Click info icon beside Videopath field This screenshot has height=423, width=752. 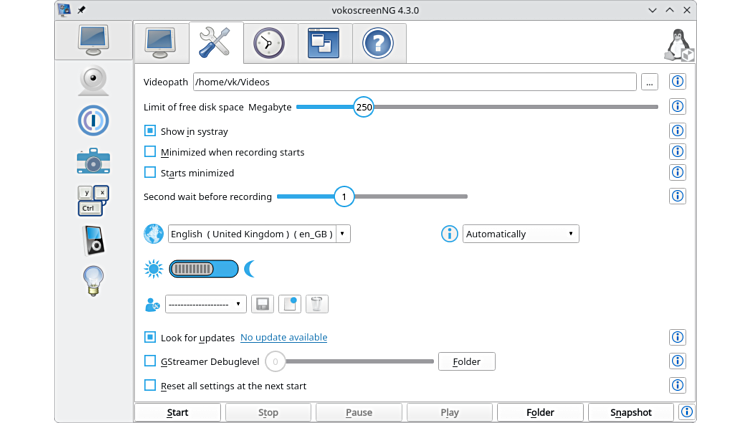677,82
